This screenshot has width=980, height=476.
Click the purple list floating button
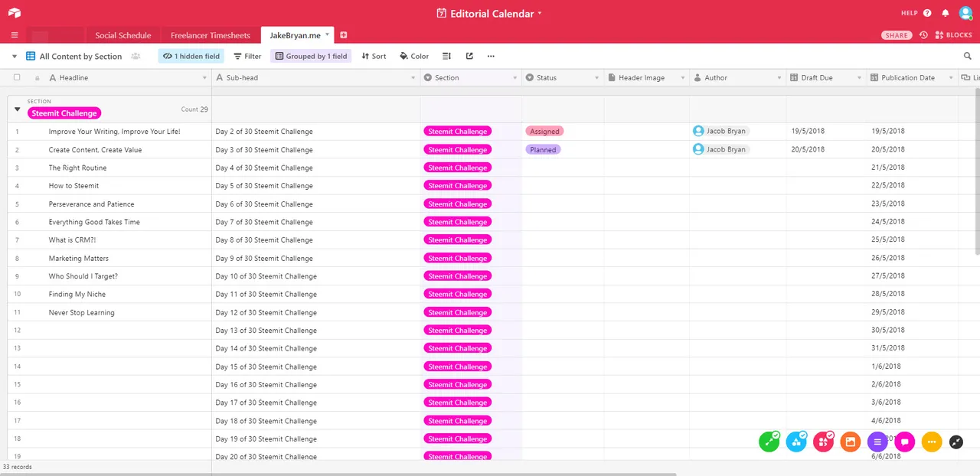click(x=877, y=442)
